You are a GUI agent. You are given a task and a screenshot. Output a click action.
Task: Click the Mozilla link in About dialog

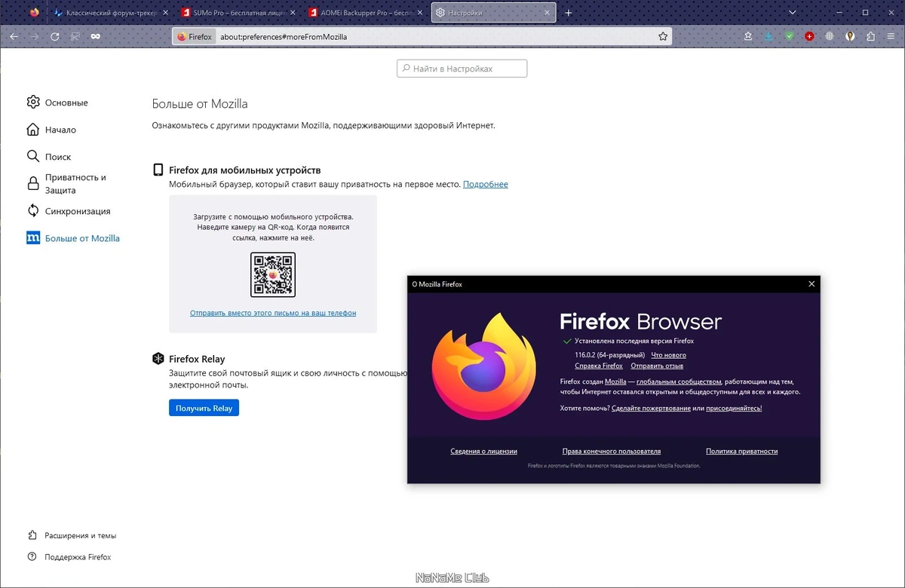point(615,381)
